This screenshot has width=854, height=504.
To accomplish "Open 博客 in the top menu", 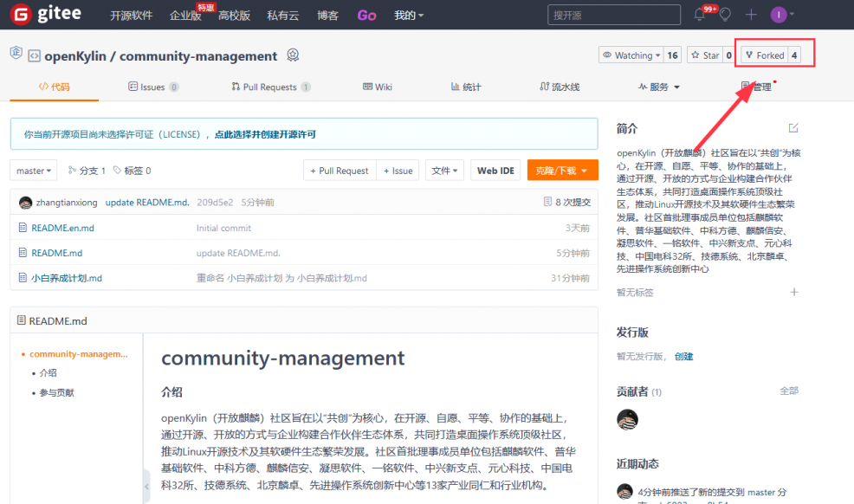I will pyautogui.click(x=327, y=16).
